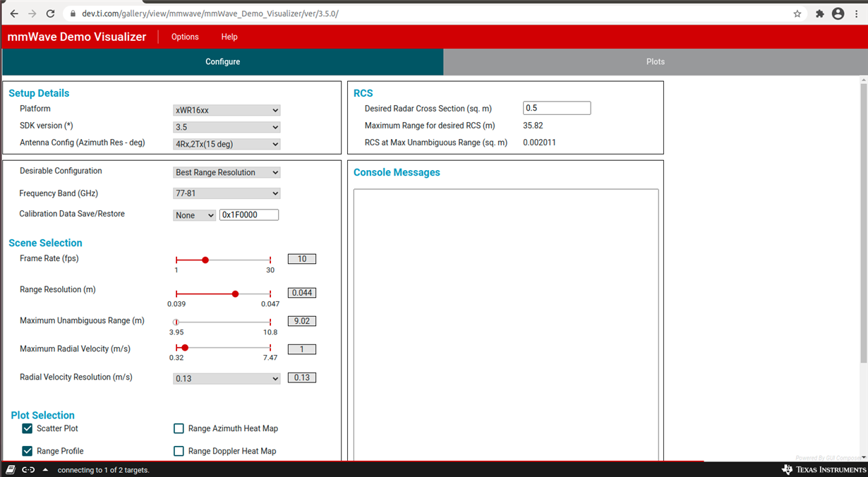This screenshot has height=477, width=868.
Task: Open the Help menu
Action: (x=229, y=37)
